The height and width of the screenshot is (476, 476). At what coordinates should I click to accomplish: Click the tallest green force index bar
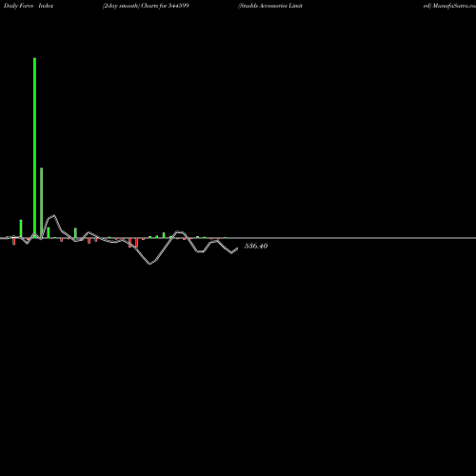(34, 148)
